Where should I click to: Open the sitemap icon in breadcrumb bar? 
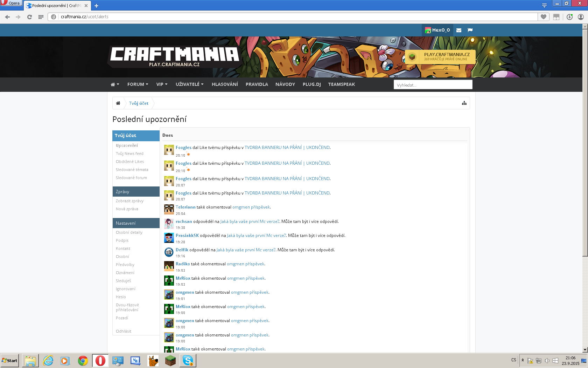click(x=464, y=103)
